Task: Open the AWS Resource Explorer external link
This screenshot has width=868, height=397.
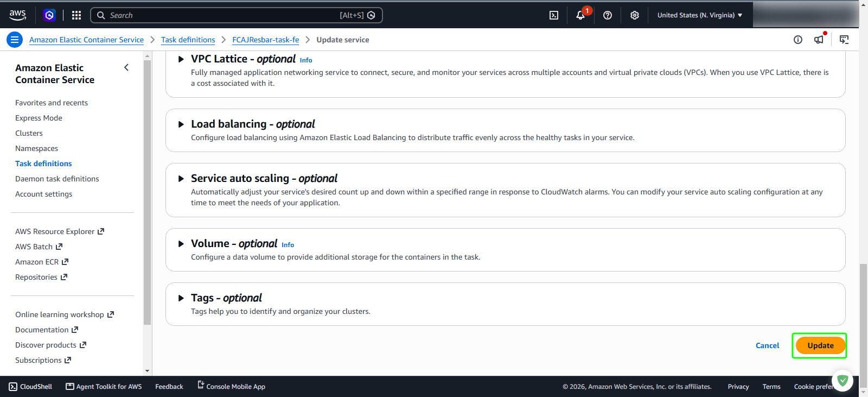Action: pyautogui.click(x=59, y=231)
